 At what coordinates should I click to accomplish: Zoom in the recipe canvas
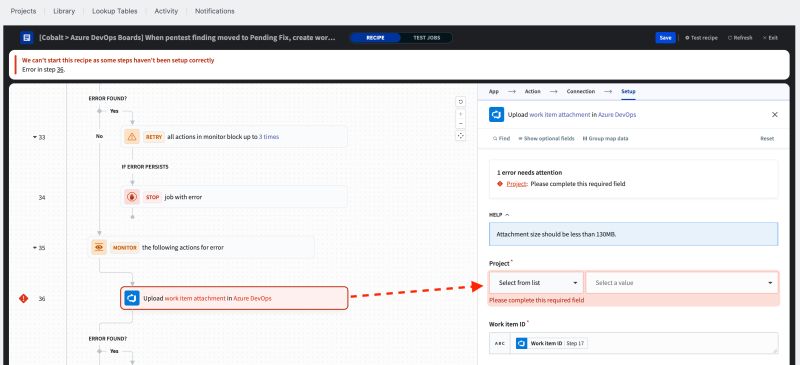click(460, 114)
